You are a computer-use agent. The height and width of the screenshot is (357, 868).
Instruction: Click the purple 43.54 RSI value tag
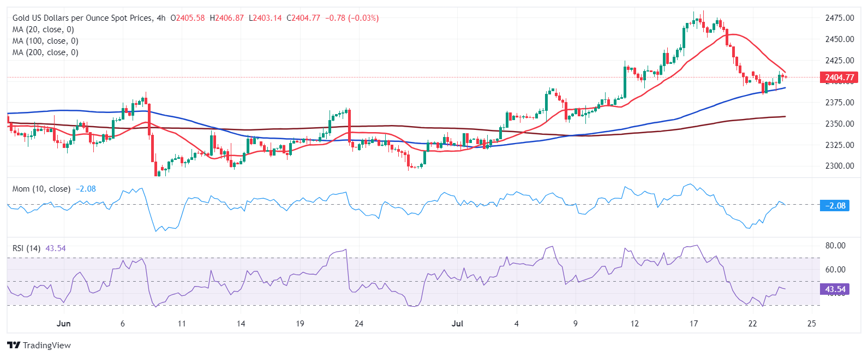coord(835,289)
